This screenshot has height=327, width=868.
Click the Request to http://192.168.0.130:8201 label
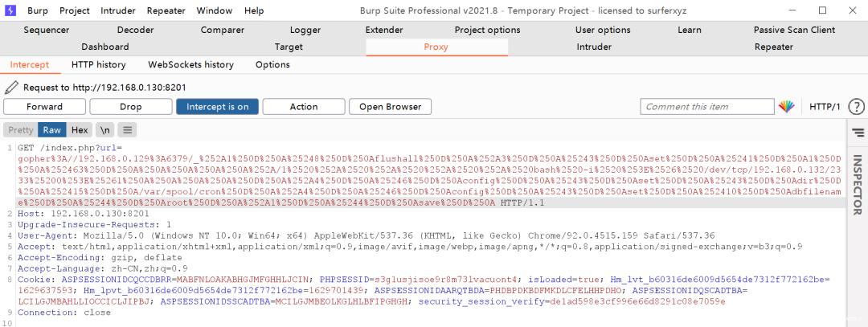click(104, 88)
